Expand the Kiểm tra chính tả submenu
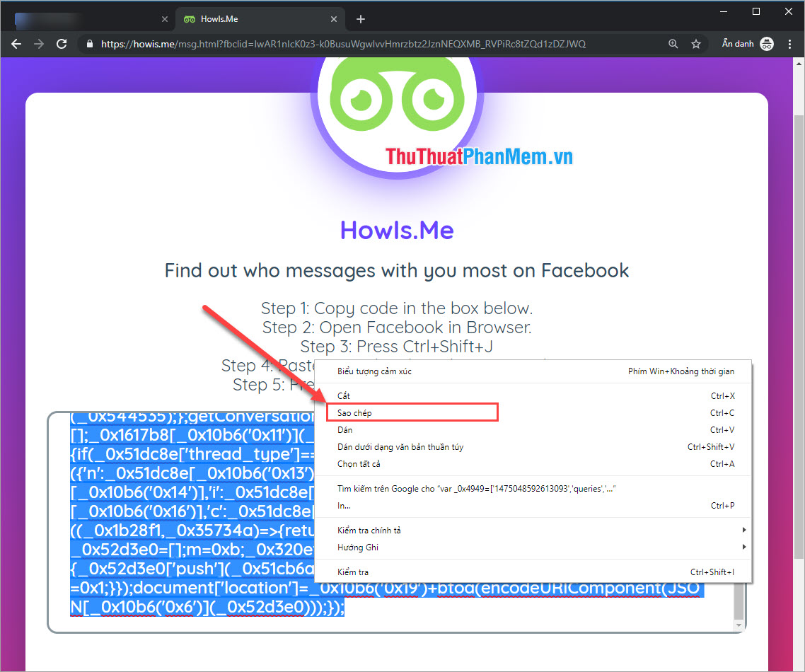The width and height of the screenshot is (805, 672). 369,530
